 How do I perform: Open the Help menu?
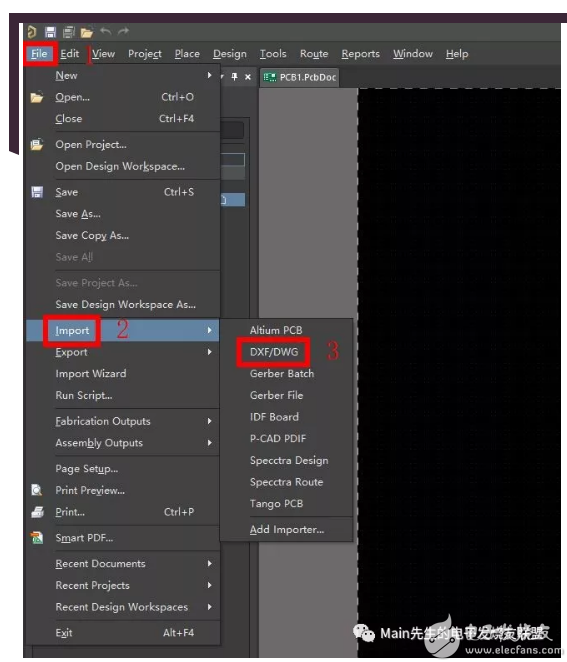tap(457, 54)
